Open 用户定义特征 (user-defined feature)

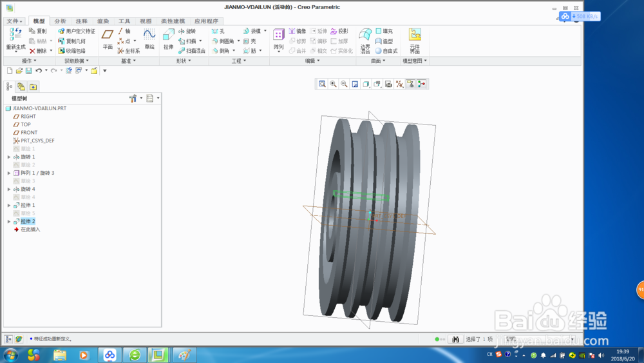coord(77,31)
